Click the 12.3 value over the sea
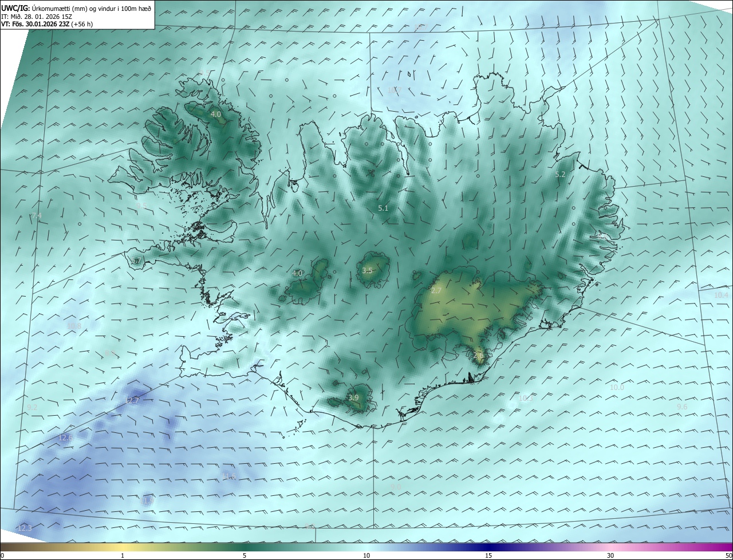This screenshot has width=733, height=560. coord(24,528)
